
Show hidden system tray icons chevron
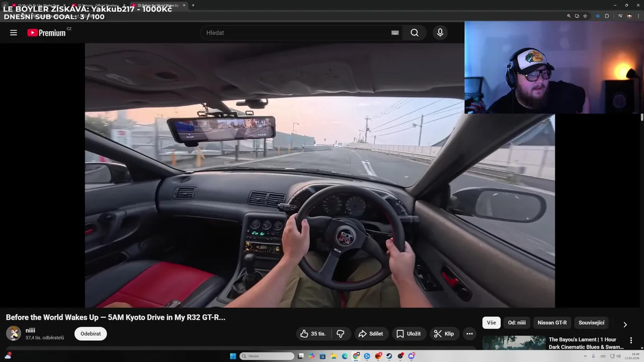click(585, 356)
